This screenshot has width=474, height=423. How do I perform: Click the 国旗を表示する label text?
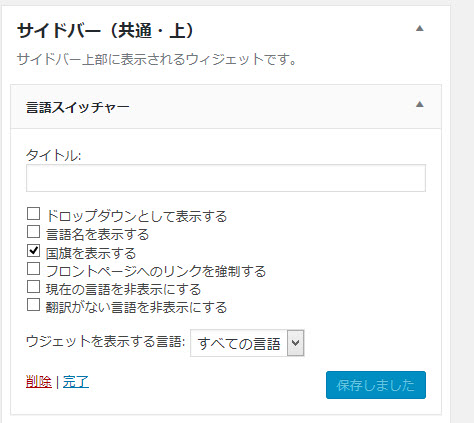(x=91, y=253)
